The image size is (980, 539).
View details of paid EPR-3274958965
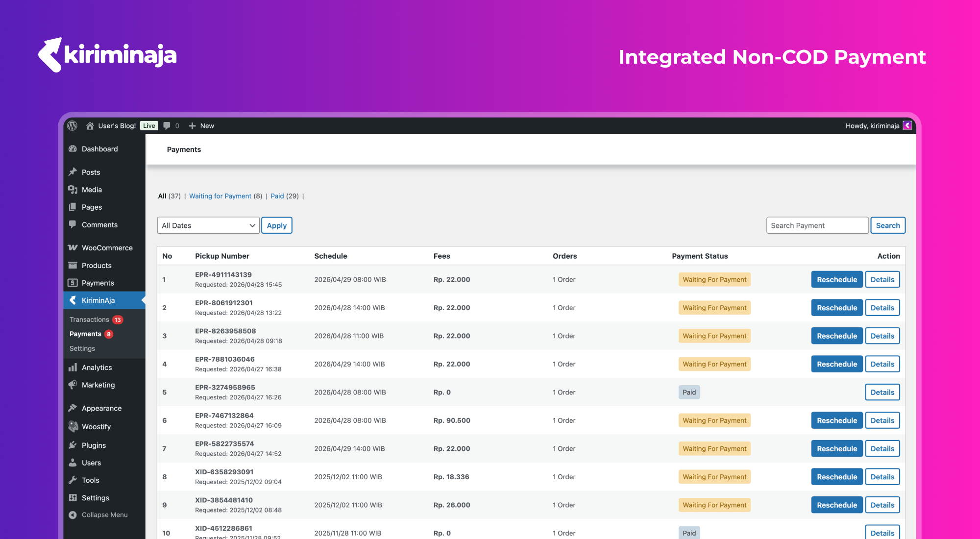[x=882, y=392]
